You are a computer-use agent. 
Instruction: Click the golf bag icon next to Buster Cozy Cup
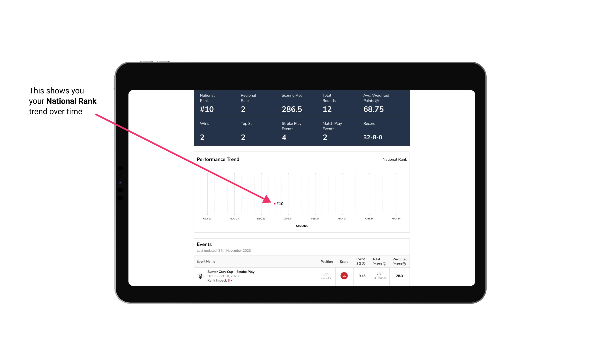201,275
